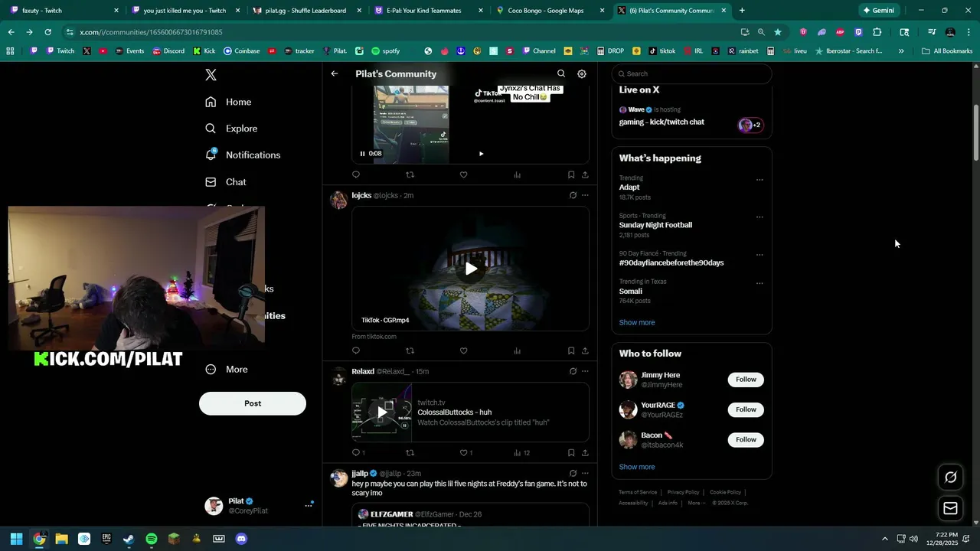Show more under Who to follow

637,467
